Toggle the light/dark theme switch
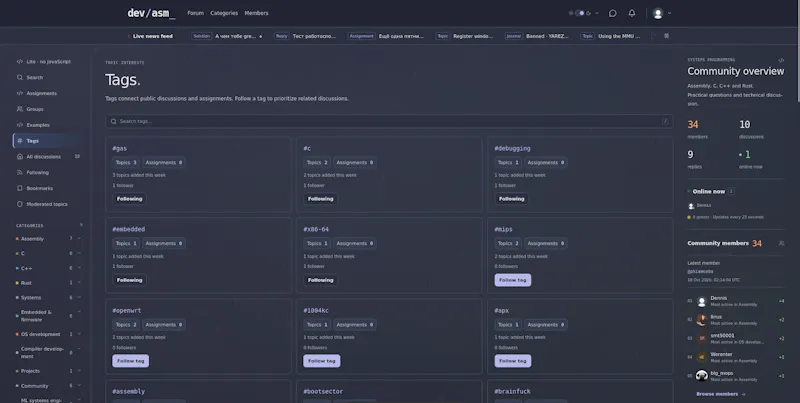800x403 pixels. pyautogui.click(x=580, y=13)
